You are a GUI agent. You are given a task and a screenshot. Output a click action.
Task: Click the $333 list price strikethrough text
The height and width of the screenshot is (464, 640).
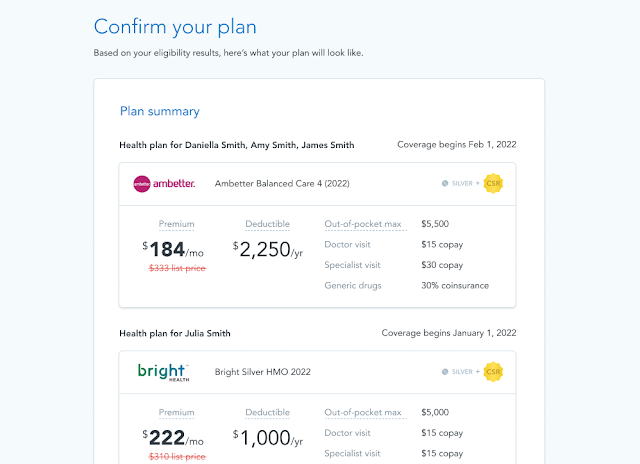coord(176,270)
